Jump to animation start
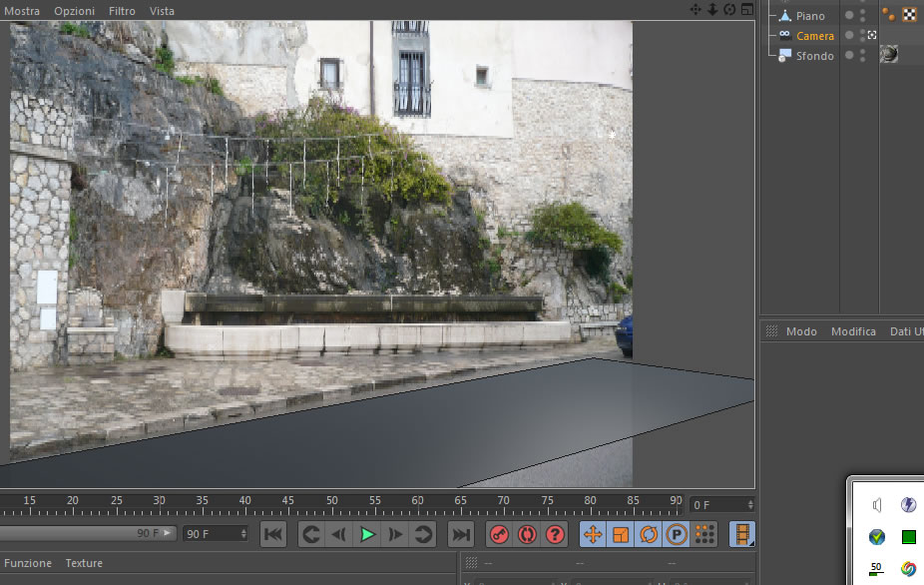The width and height of the screenshot is (924, 585). [273, 535]
